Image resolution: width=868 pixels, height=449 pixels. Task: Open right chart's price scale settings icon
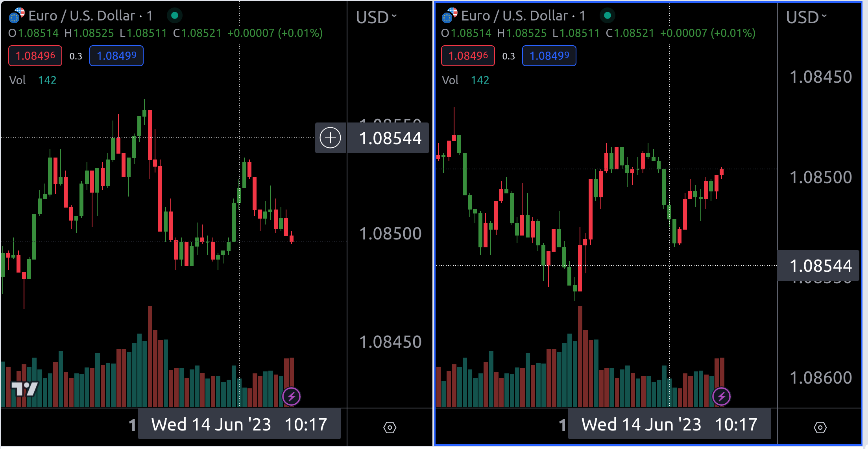(820, 427)
